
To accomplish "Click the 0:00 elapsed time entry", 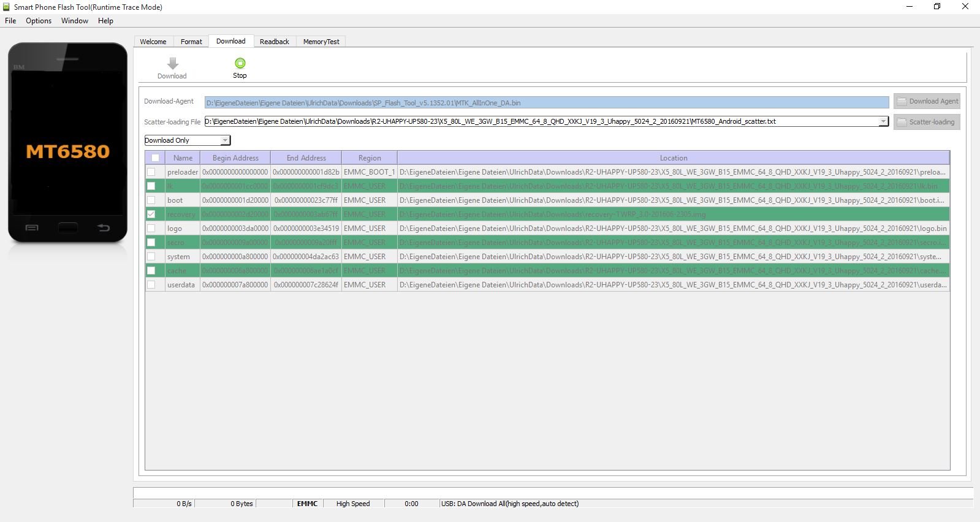I will [x=411, y=504].
